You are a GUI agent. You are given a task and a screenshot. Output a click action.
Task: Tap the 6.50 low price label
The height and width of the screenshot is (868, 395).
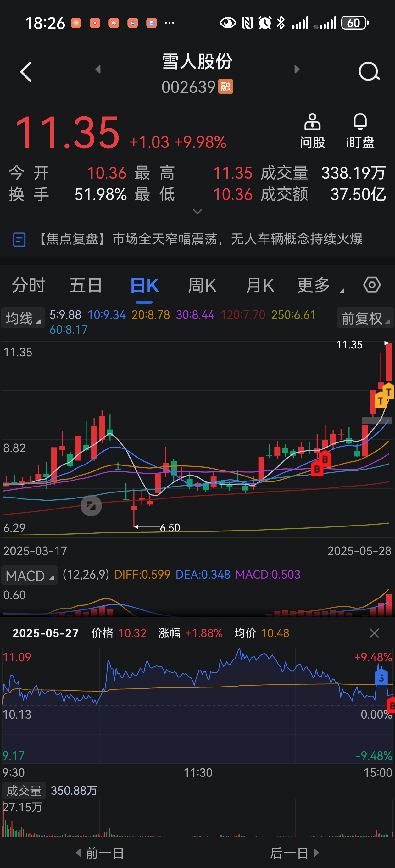170,527
